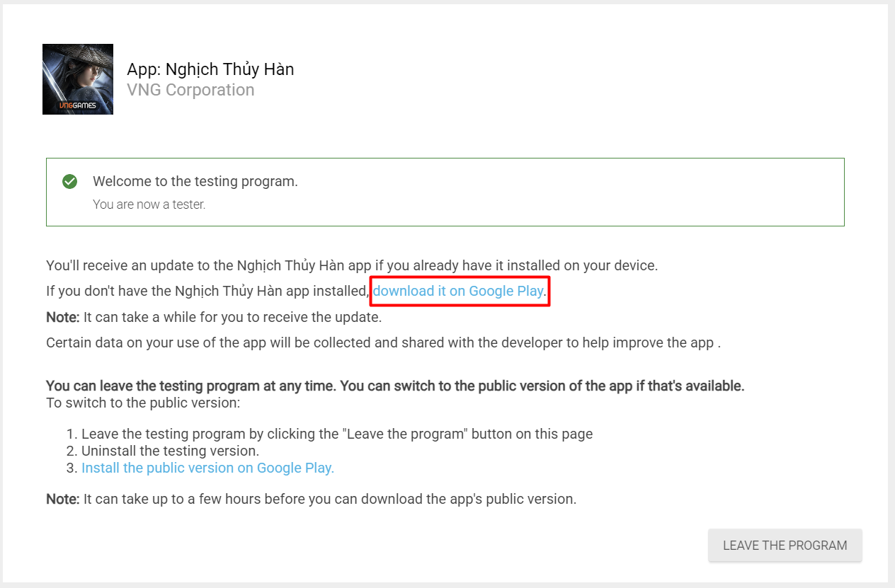895x588 pixels.
Task: Click step 1 about leaving the testing program
Action: (x=337, y=434)
